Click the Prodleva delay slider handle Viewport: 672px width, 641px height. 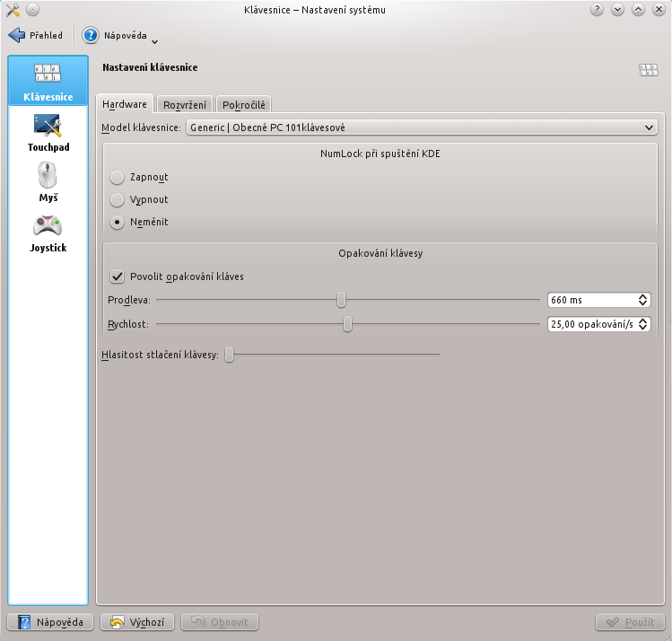pos(341,300)
